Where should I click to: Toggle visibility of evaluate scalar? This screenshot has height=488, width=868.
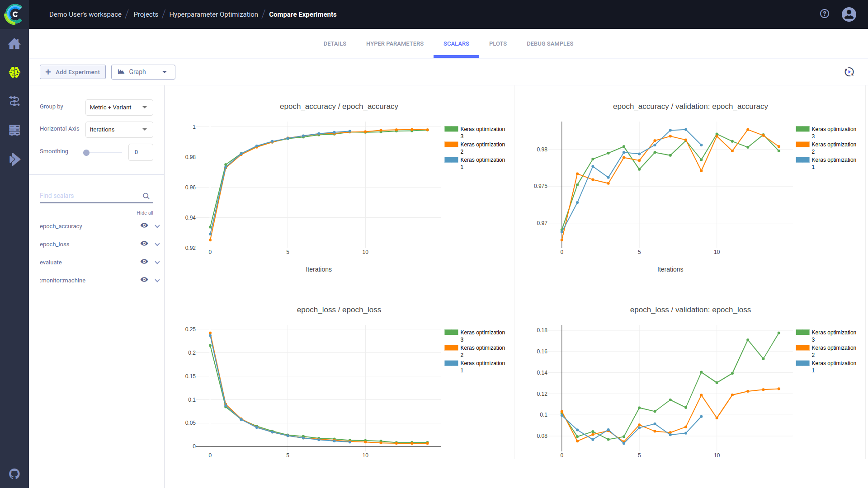(144, 262)
